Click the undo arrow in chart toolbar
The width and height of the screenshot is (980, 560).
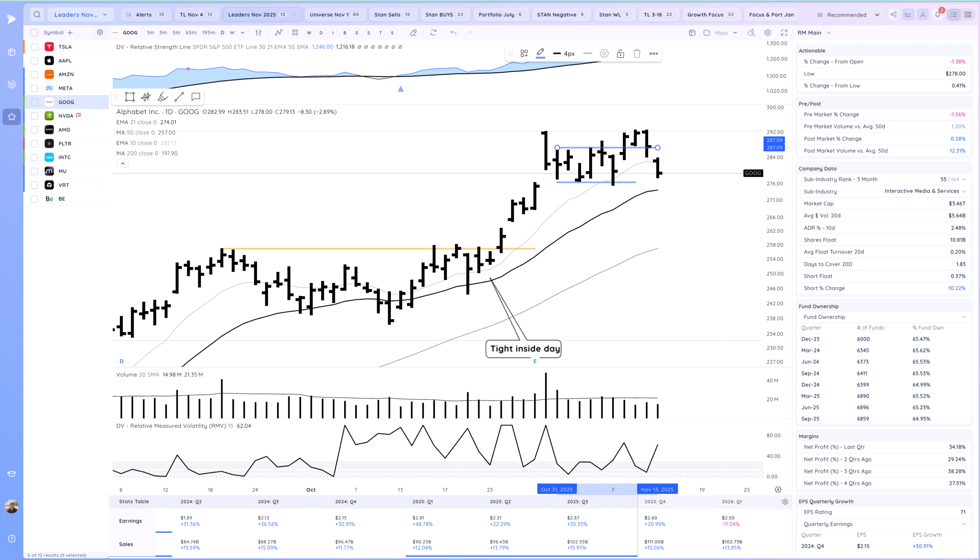[x=453, y=33]
